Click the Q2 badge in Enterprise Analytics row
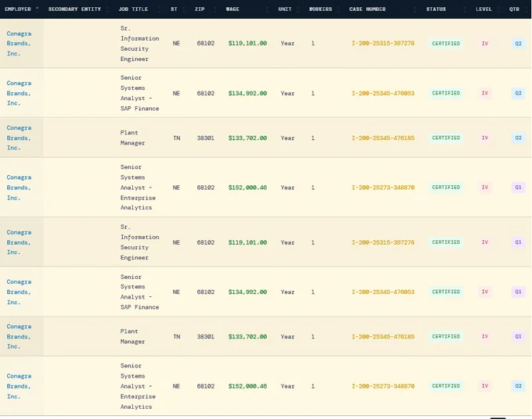This screenshot has width=532, height=419. tap(518, 386)
